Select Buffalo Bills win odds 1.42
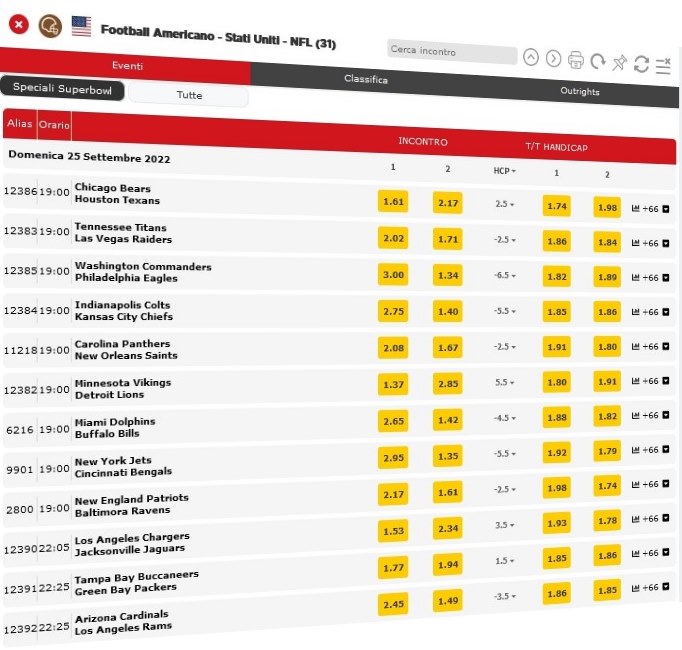 click(x=448, y=420)
